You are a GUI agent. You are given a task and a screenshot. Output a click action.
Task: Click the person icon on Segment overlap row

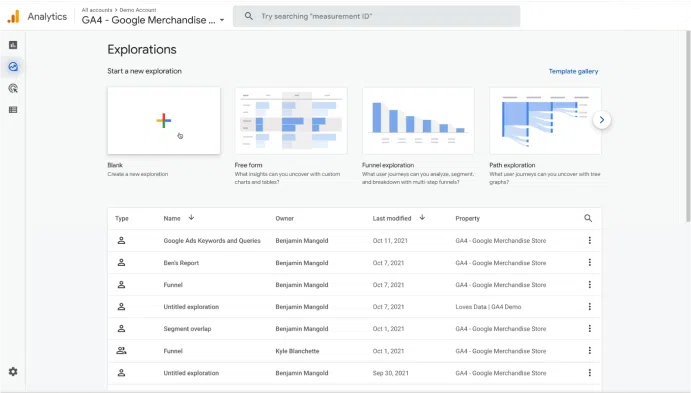pos(121,329)
